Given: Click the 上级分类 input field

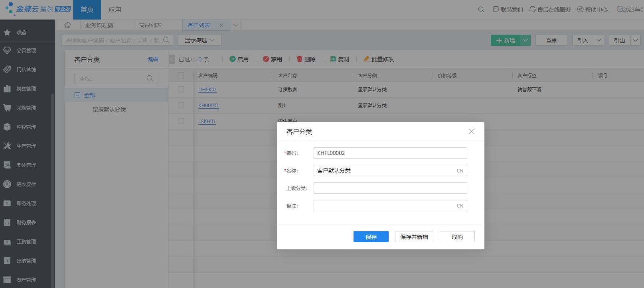Looking at the screenshot, I should [390, 188].
